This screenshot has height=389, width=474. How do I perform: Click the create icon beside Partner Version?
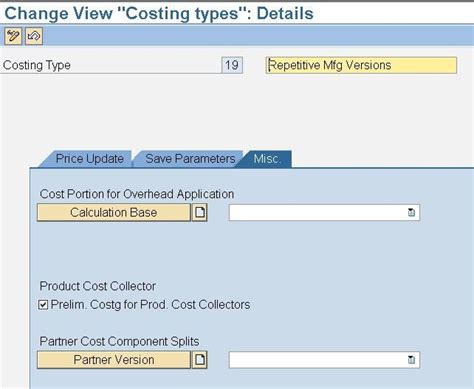200,360
